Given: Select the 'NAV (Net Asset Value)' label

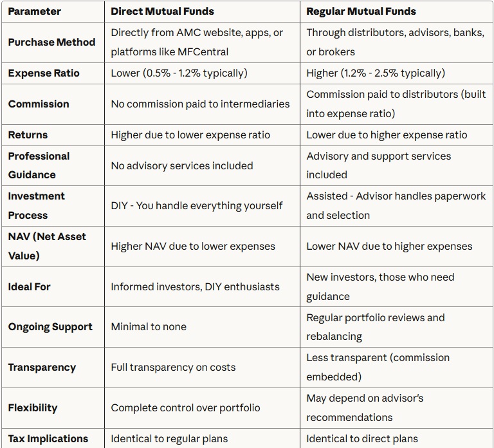Looking at the screenshot, I should coord(47,246).
